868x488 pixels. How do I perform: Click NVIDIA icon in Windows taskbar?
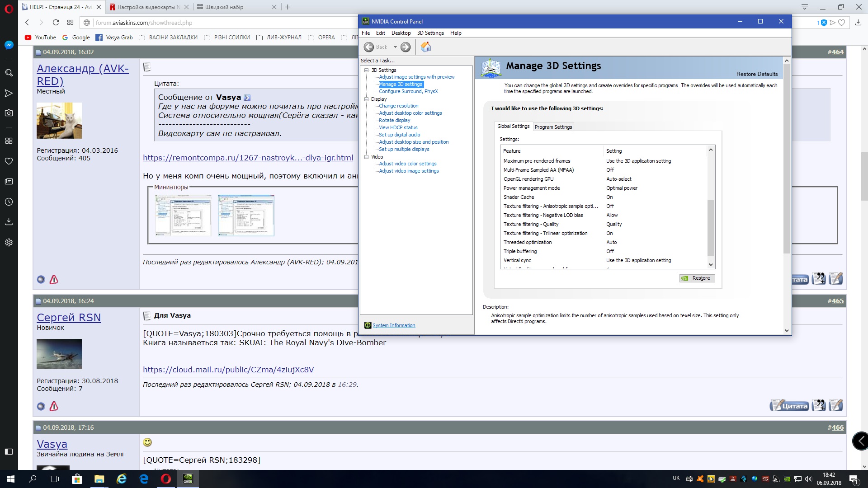point(188,479)
